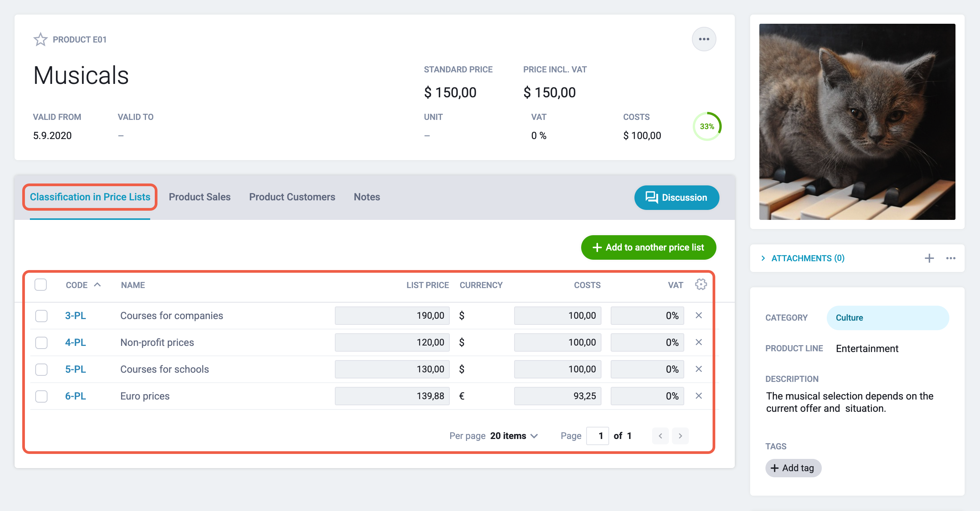This screenshot has height=511, width=980.
Task: Open the Discussion panel
Action: point(677,198)
